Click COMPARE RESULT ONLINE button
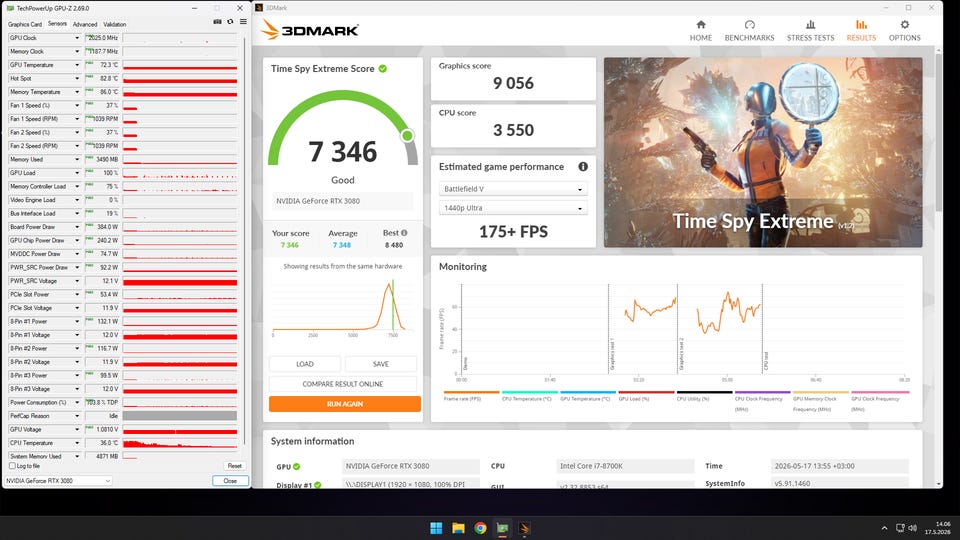This screenshot has width=960, height=540. tap(343, 384)
